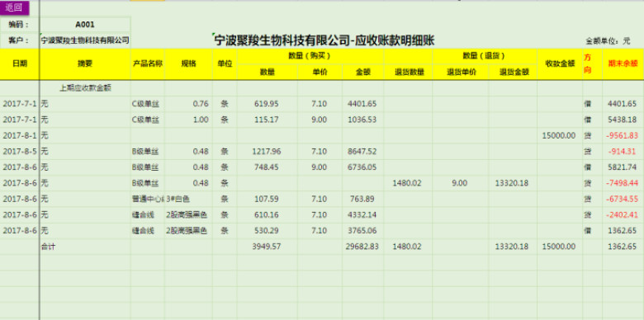Click balance cell 5438.18
The height and width of the screenshot is (320, 644).
(623, 120)
